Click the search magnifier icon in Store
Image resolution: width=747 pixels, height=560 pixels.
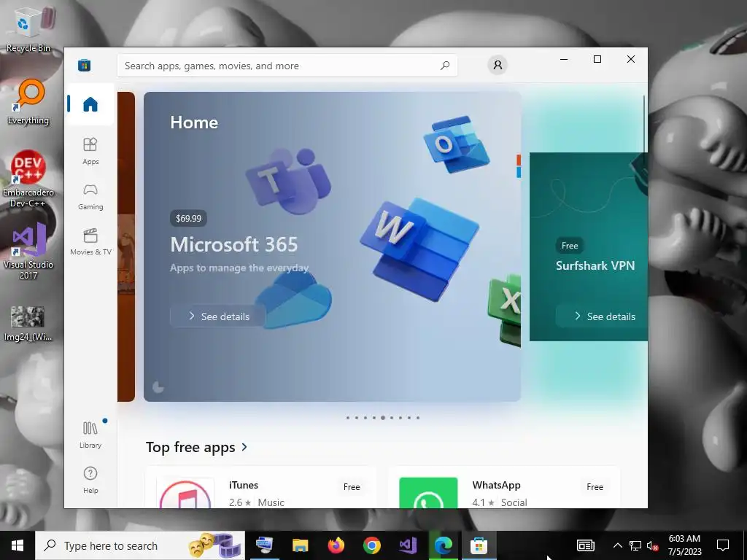444,66
